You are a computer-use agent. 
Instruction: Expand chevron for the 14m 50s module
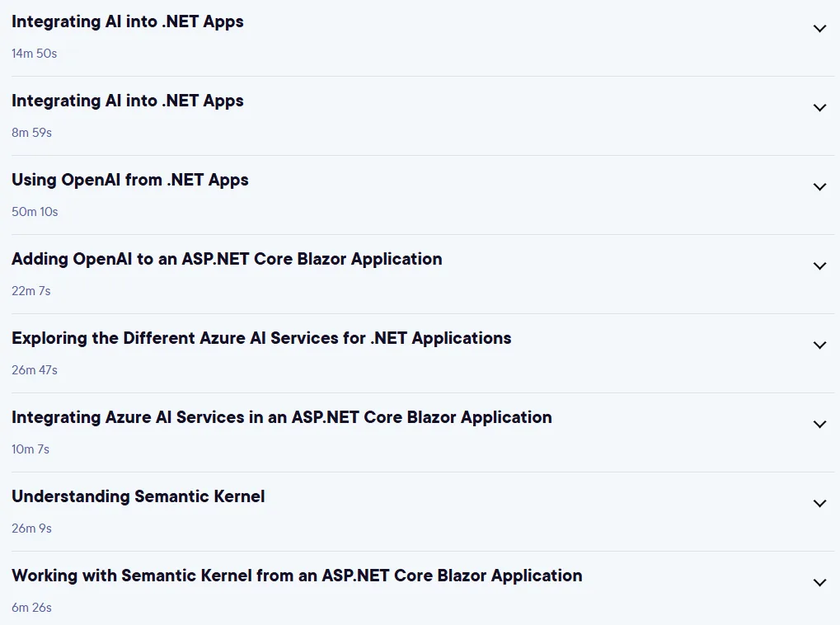[x=819, y=28]
